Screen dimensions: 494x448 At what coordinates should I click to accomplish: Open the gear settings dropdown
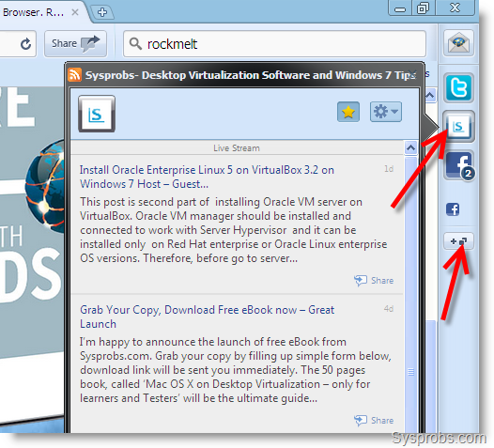click(x=386, y=112)
